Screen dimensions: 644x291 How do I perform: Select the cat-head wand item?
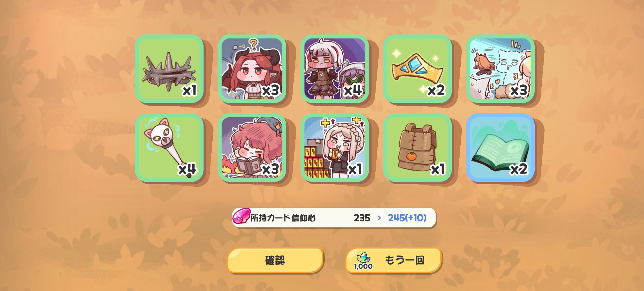tap(169, 147)
